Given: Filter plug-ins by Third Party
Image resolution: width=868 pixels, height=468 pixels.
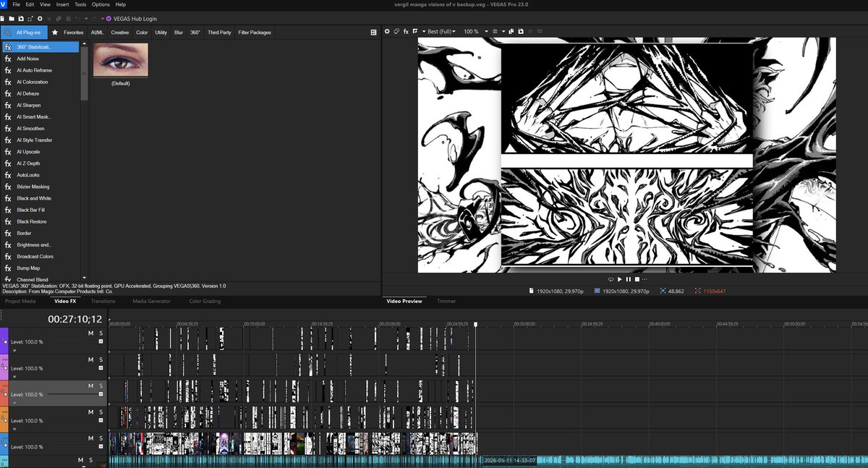Looking at the screenshot, I should tap(219, 33).
